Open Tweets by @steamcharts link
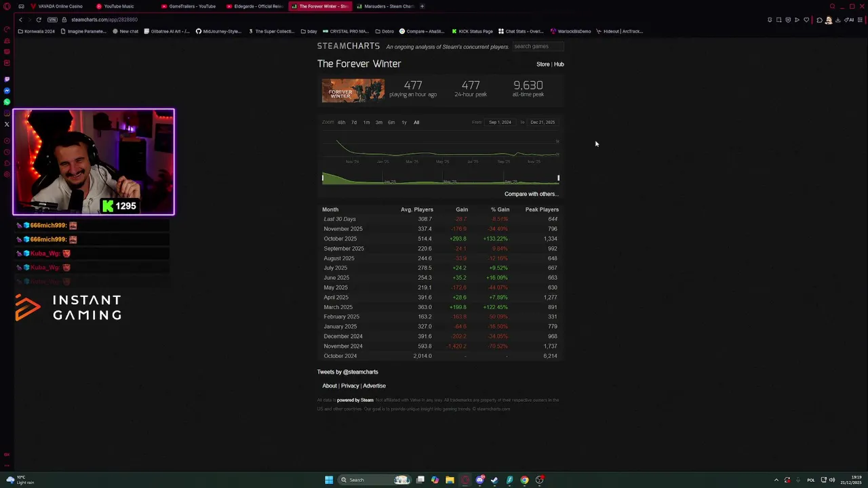 [348, 372]
